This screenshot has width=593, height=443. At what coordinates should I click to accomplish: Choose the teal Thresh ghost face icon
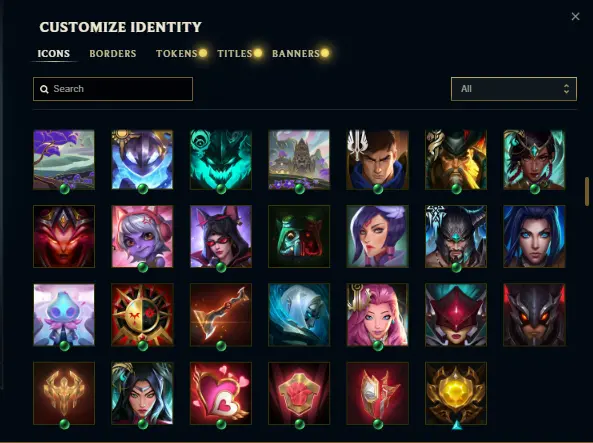(x=221, y=160)
